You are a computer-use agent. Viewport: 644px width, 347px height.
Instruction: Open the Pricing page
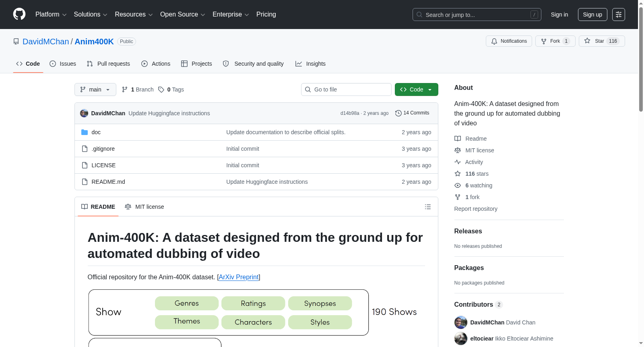point(266,15)
